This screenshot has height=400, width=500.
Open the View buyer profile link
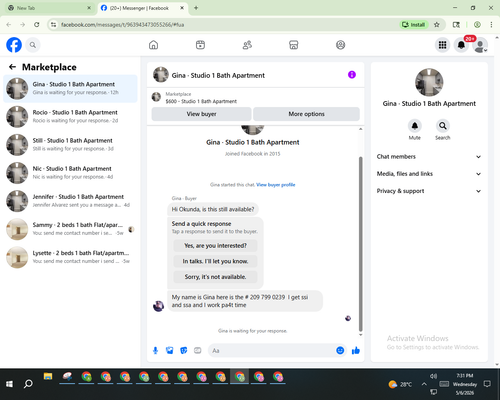click(276, 185)
